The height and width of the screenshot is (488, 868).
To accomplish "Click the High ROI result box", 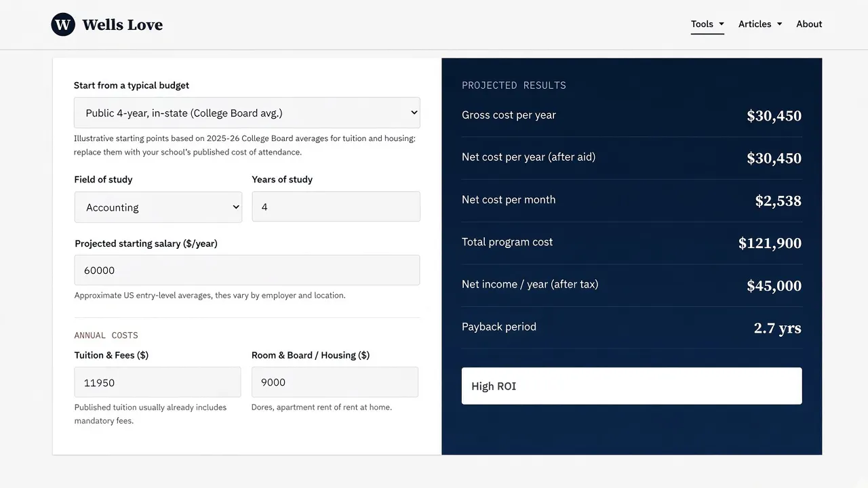I will 631,386.
